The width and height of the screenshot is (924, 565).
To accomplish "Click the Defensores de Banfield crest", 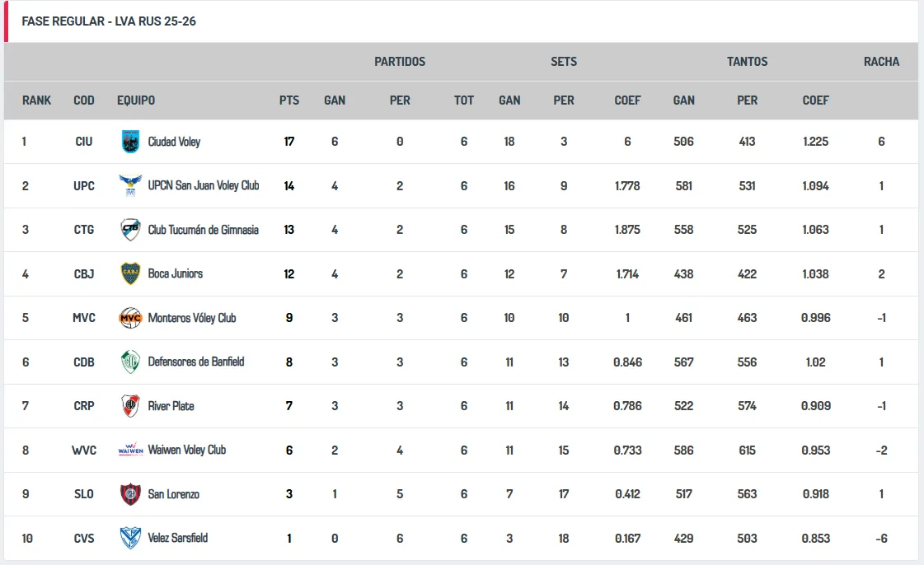I will pyautogui.click(x=130, y=362).
